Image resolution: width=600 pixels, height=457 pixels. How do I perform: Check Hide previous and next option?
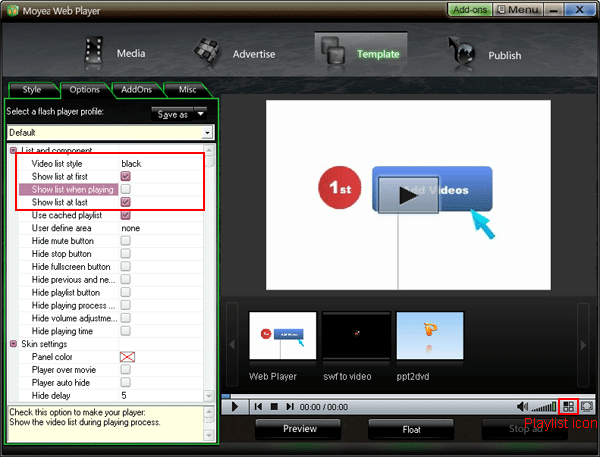pyautogui.click(x=126, y=279)
